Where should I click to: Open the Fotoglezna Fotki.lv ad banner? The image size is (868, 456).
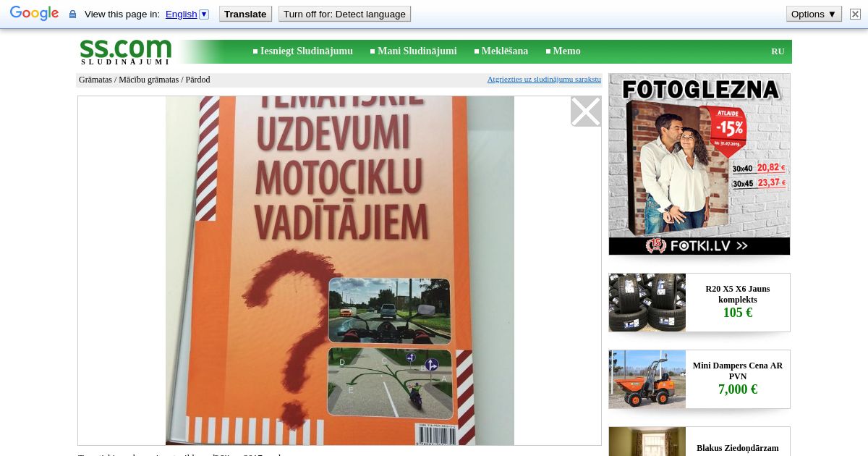(699, 164)
